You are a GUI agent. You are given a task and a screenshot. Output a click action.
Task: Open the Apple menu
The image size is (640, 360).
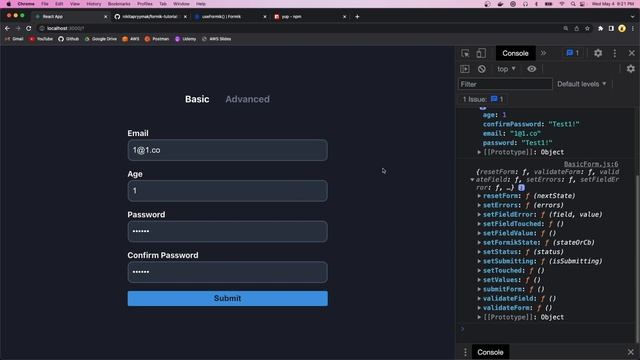(9, 4)
